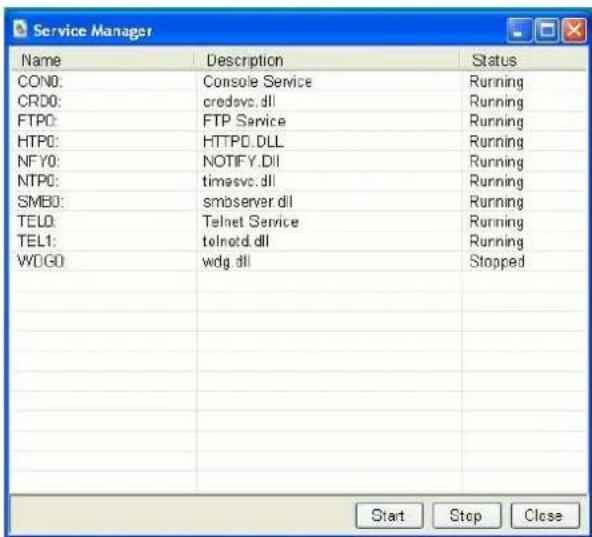
Task: Click the Running status of CON0
Action: click(496, 82)
